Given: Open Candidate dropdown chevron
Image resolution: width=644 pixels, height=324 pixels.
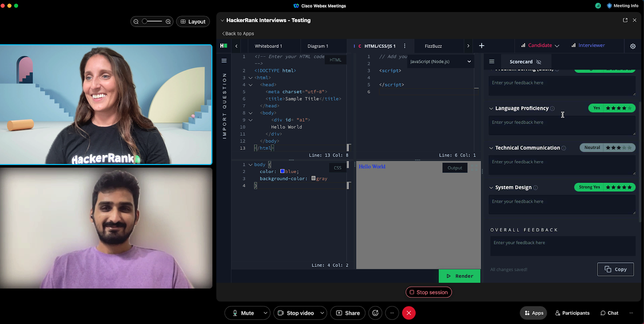Looking at the screenshot, I should pos(557,46).
